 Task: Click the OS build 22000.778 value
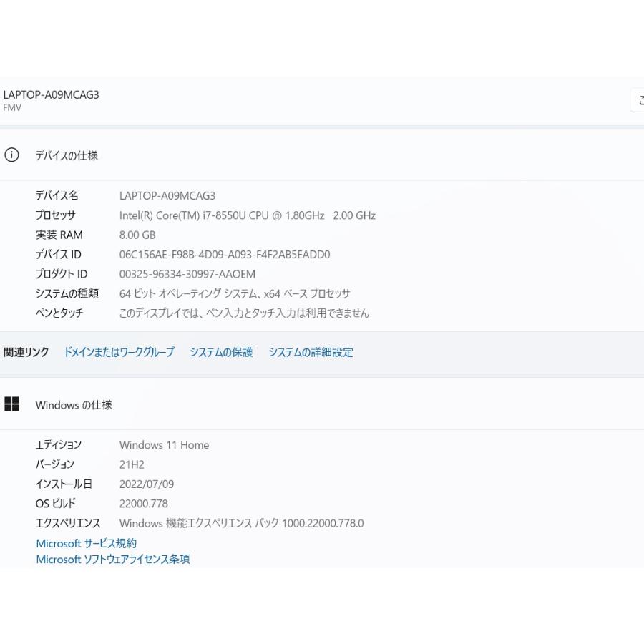click(x=143, y=503)
